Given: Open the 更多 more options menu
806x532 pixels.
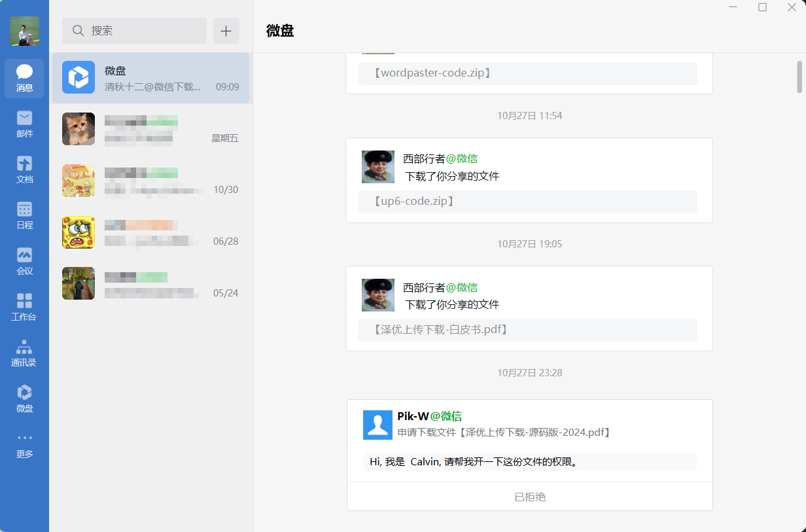Looking at the screenshot, I should (x=24, y=445).
